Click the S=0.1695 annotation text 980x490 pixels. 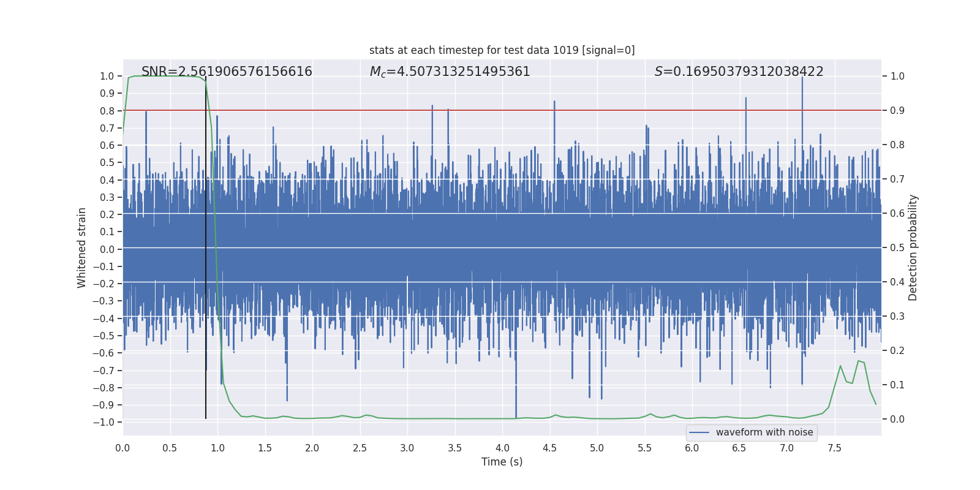[739, 72]
